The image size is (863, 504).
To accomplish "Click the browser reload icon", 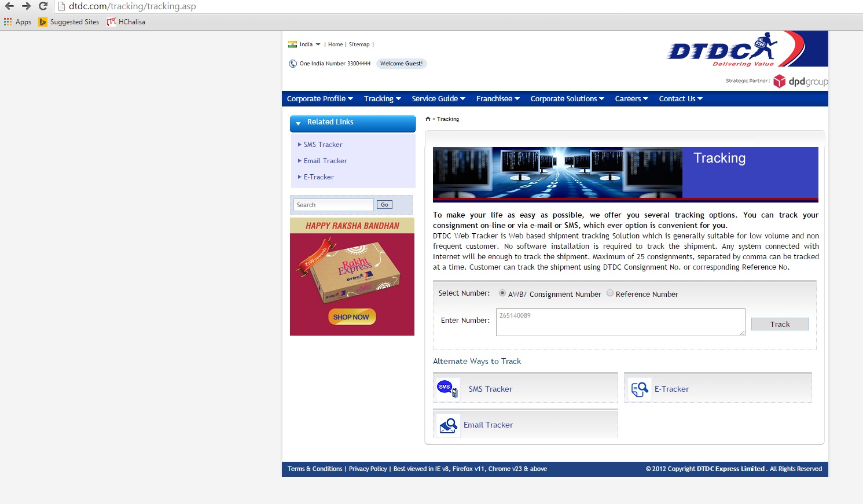I will coord(43,6).
